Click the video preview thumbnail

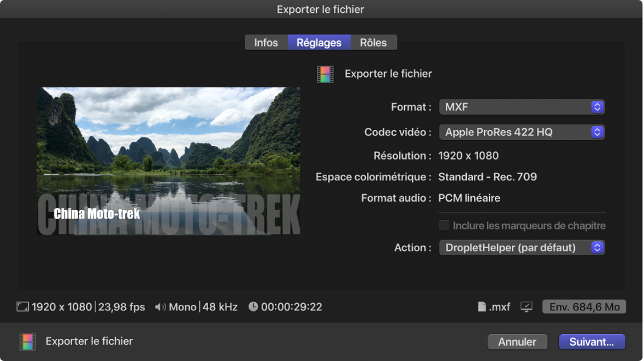pyautogui.click(x=169, y=160)
